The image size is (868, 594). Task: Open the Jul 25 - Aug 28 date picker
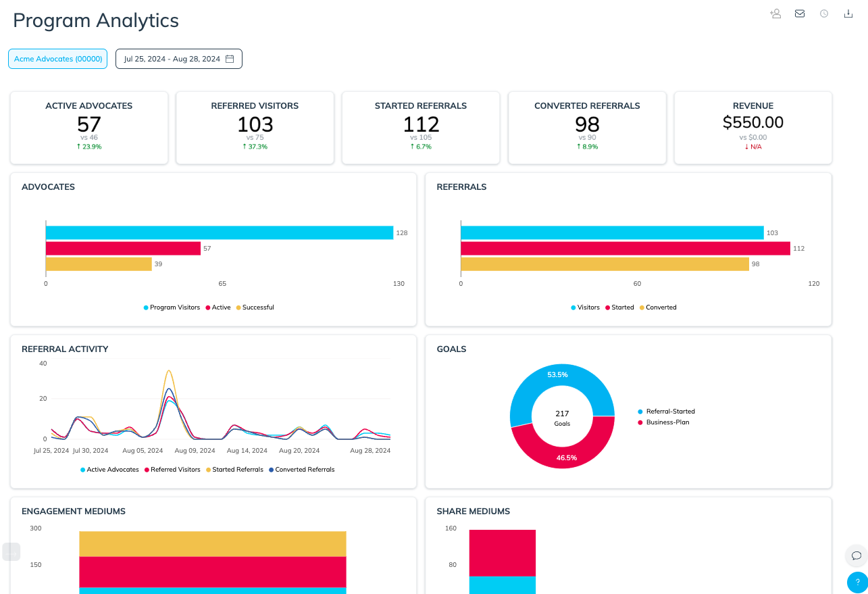click(178, 59)
